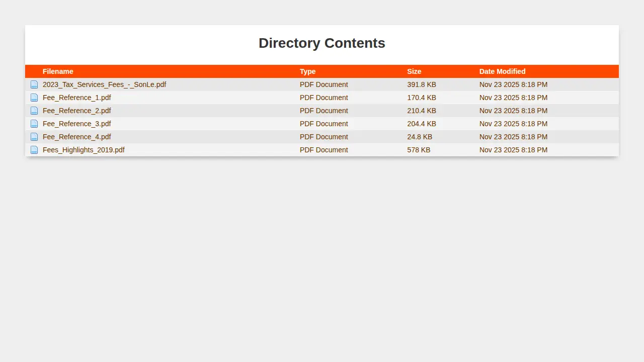
Task: Click the file icon for Fee_Reference_3.pdf
Action: [34, 124]
